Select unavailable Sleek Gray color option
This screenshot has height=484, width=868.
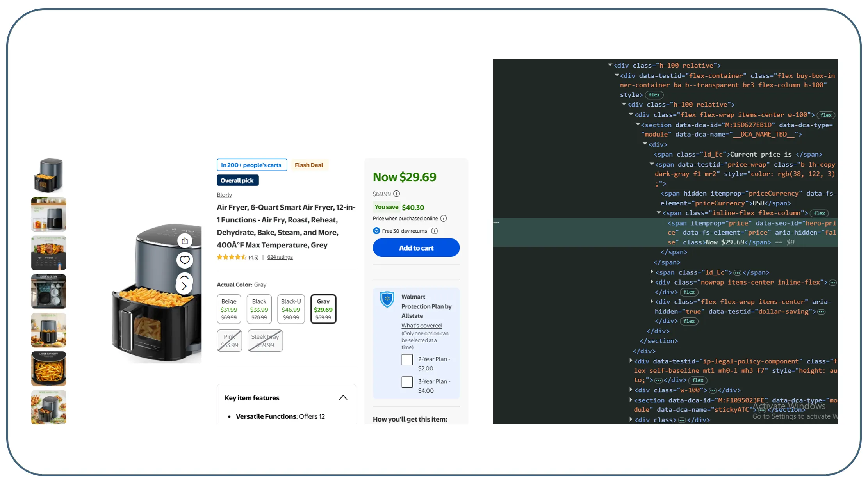(x=265, y=341)
